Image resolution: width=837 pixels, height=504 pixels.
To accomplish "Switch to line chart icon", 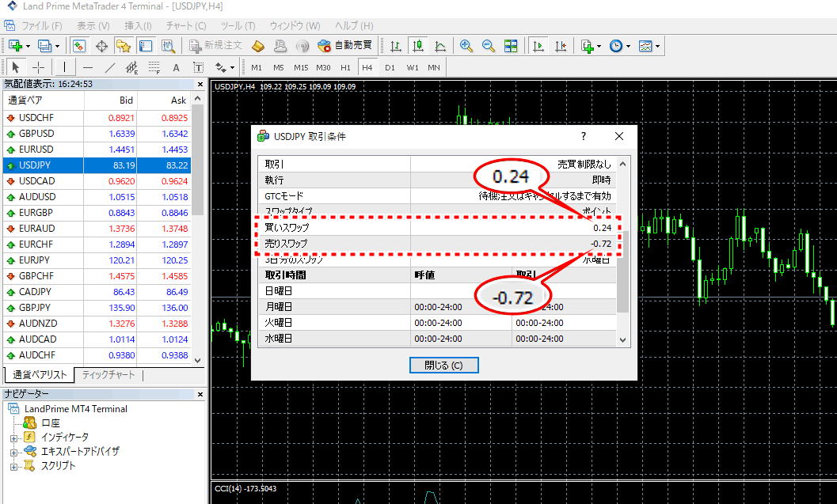I will (x=440, y=46).
